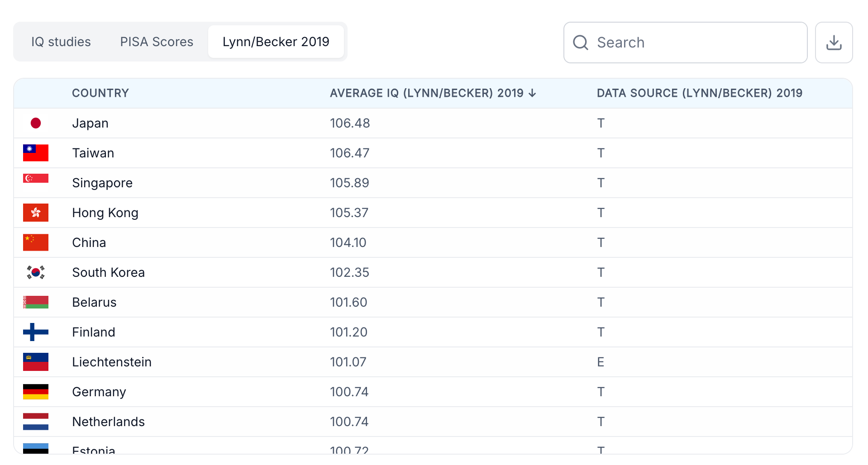Click the download icon button
This screenshot has width=868, height=465.
(834, 43)
